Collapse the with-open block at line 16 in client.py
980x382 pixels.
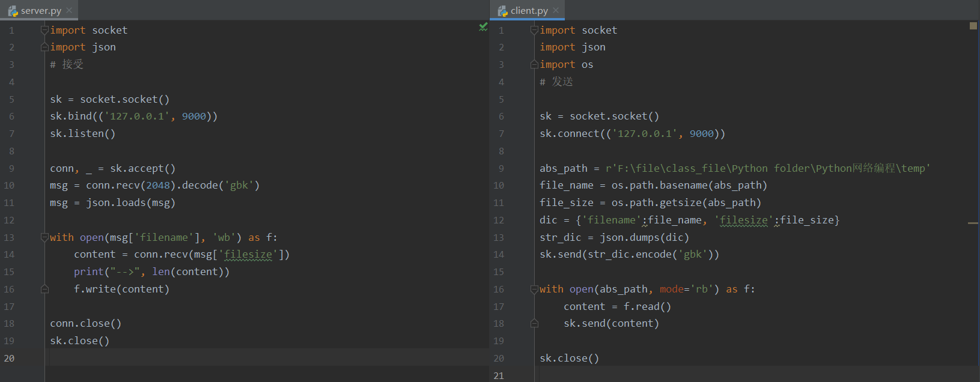534,289
